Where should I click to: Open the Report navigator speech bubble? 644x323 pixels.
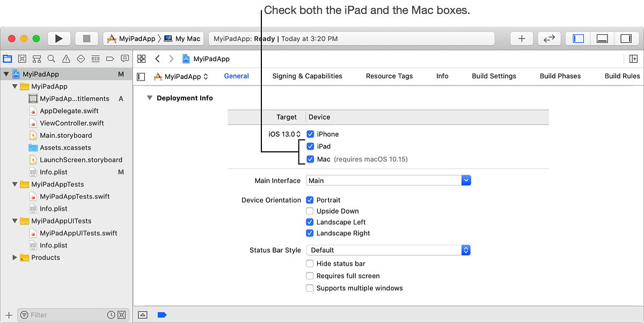pyautogui.click(x=125, y=58)
